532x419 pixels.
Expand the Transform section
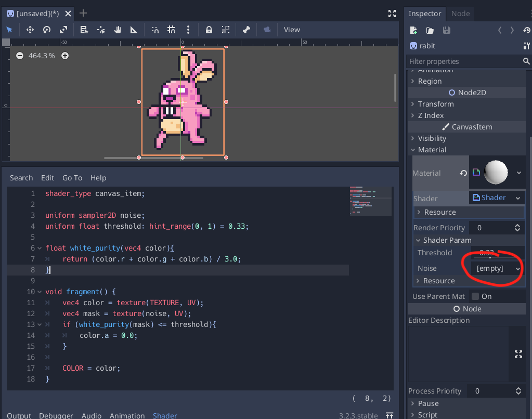436,104
